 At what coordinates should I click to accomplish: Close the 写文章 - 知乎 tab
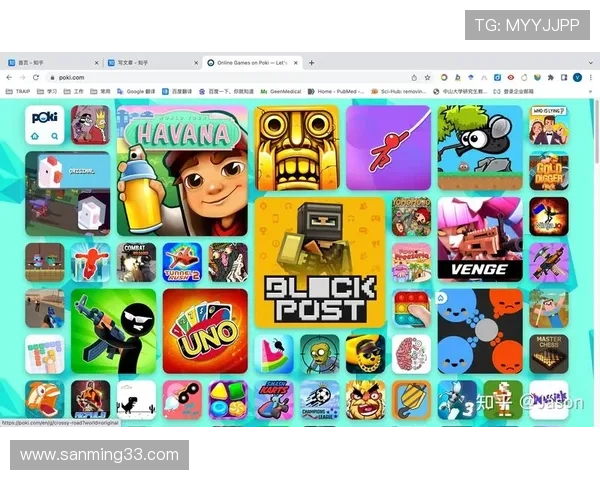point(196,63)
